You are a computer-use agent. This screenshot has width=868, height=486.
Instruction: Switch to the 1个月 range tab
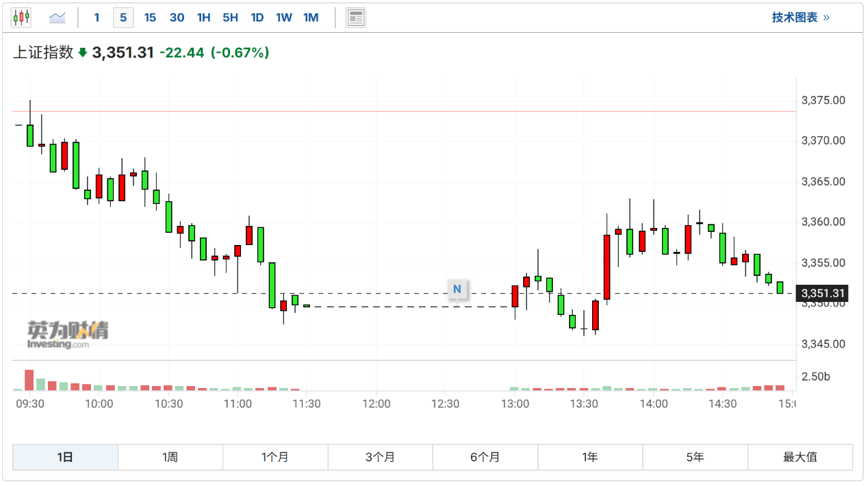pyautogui.click(x=275, y=457)
